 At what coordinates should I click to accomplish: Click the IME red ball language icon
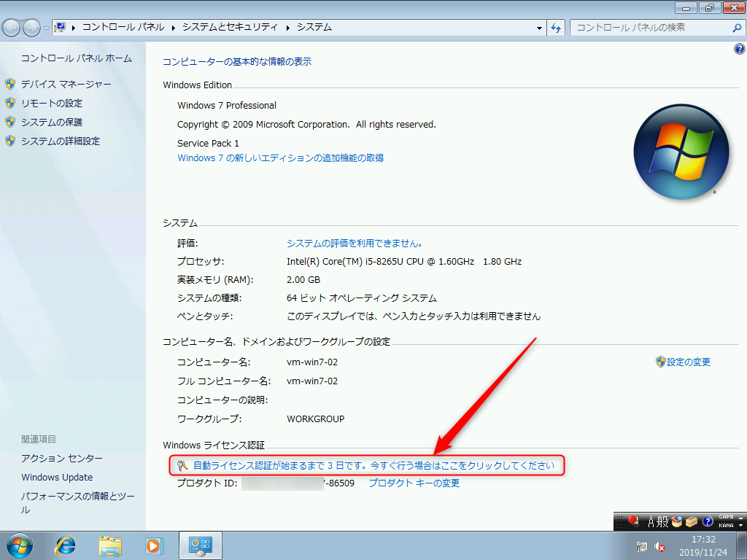pyautogui.click(x=633, y=521)
